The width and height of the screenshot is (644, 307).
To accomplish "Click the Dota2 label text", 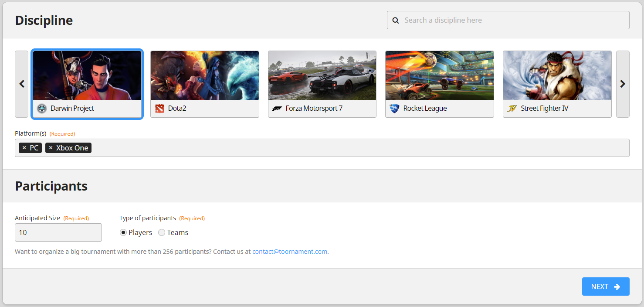I will click(x=177, y=109).
